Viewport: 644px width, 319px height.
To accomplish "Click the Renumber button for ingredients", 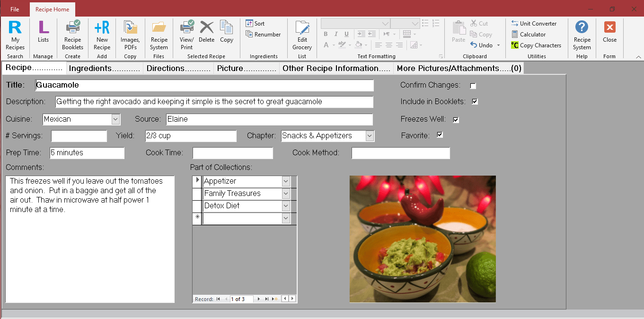I will [264, 34].
